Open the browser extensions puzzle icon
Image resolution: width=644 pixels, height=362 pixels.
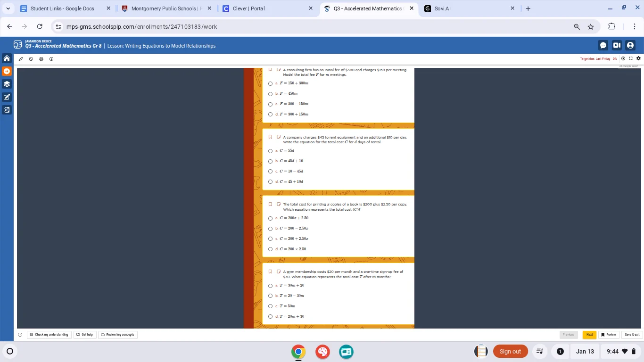coord(611,26)
